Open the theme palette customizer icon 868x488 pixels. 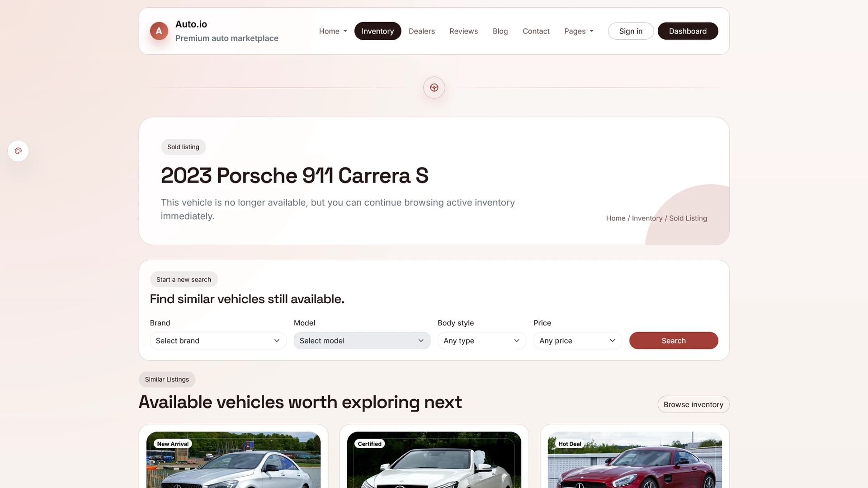tap(18, 151)
